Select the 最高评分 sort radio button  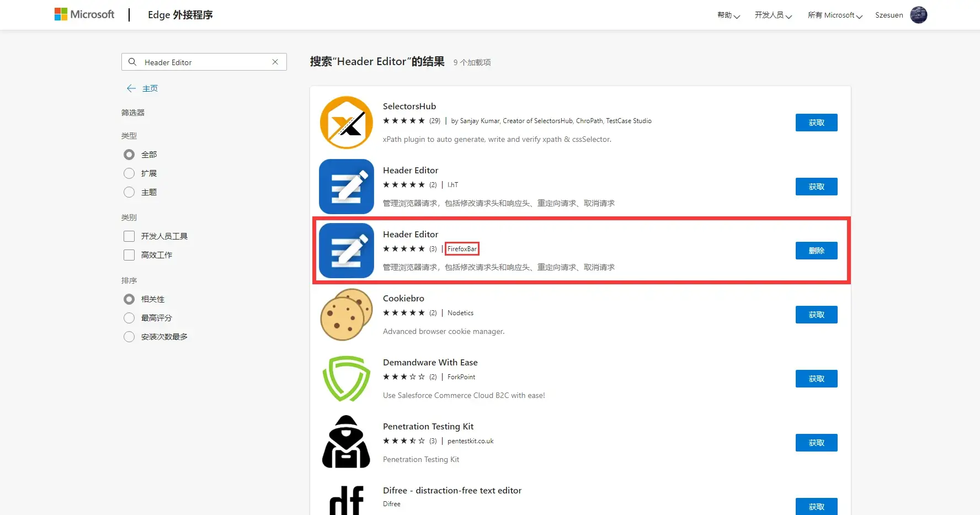(x=129, y=317)
